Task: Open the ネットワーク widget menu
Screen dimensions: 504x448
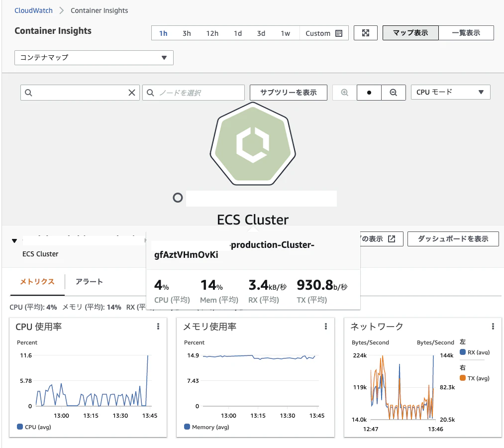Action: pos(493,327)
